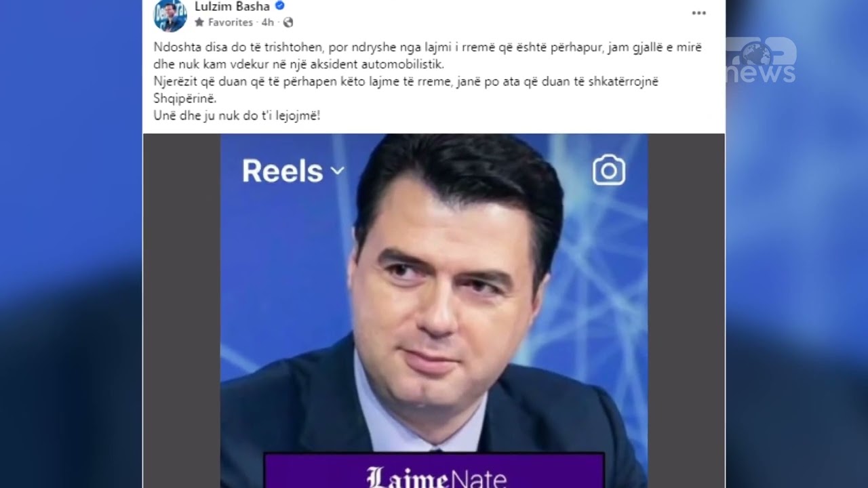Image resolution: width=868 pixels, height=488 pixels.
Task: Click the 4h post timestamp
Action: tap(267, 22)
